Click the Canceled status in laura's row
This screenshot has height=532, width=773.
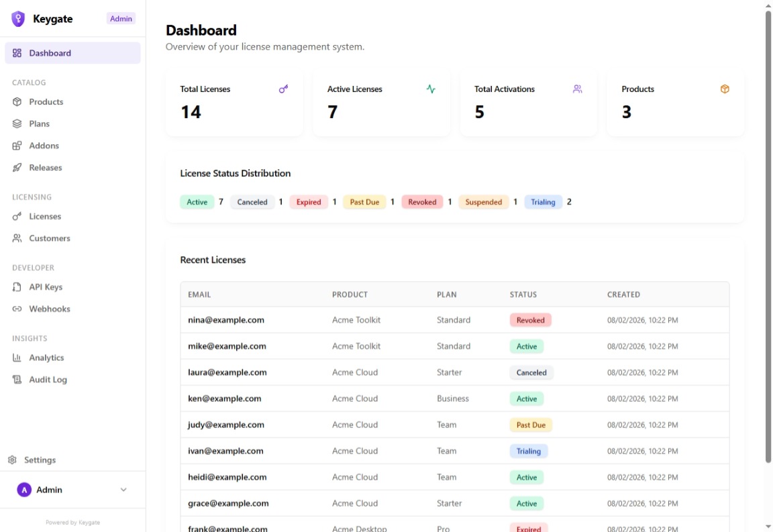pyautogui.click(x=531, y=373)
